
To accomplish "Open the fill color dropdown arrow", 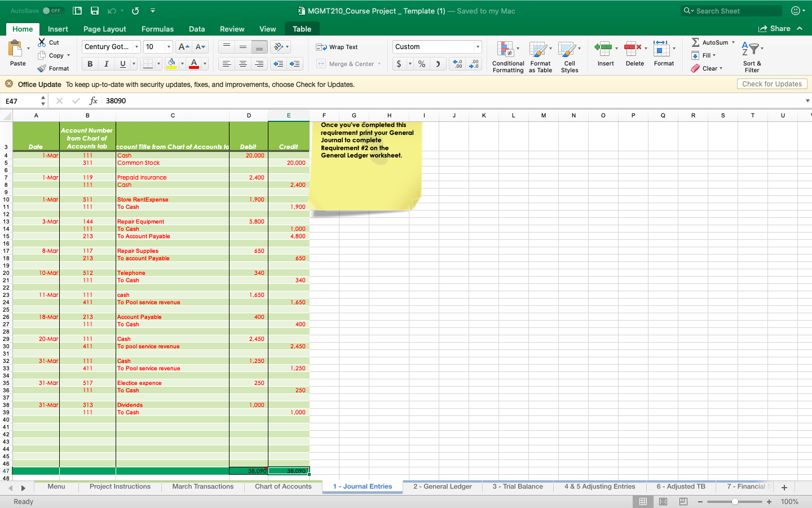I will [x=182, y=64].
